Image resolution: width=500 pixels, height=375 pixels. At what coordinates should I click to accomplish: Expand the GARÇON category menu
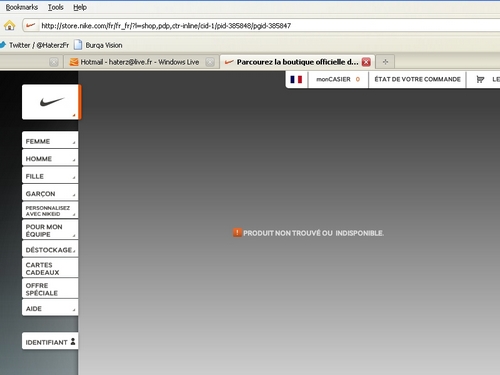(50, 192)
